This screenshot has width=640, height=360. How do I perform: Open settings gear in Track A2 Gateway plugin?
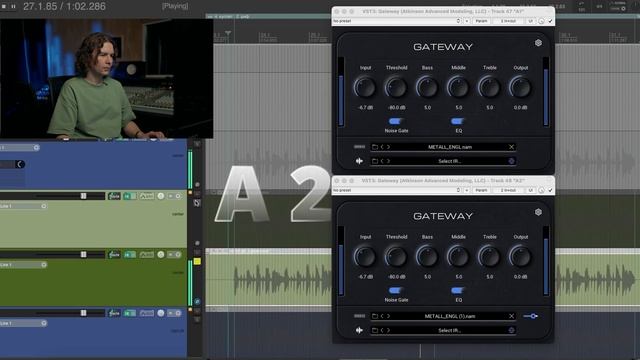click(538, 212)
